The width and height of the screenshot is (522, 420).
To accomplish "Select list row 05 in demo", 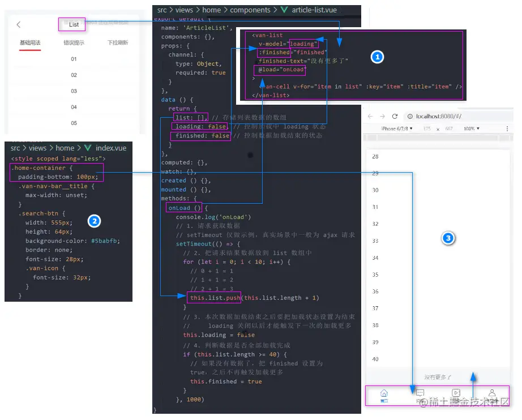I will (x=74, y=123).
